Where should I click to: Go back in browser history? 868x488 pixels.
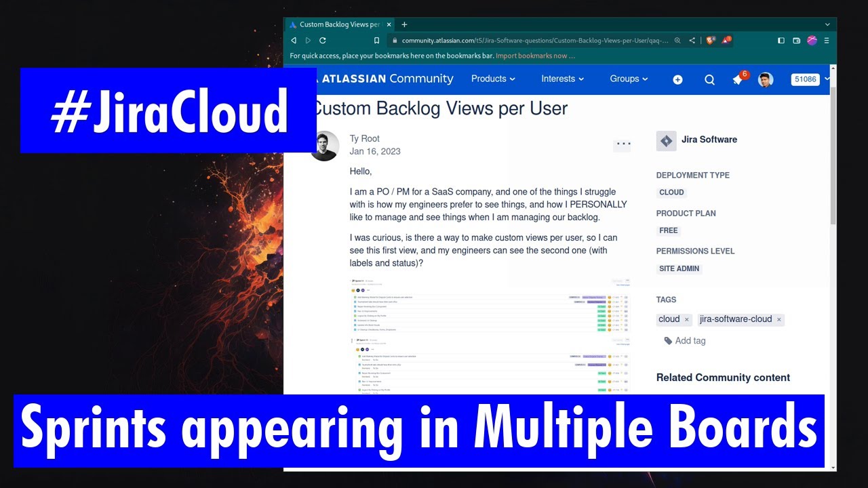(x=294, y=41)
